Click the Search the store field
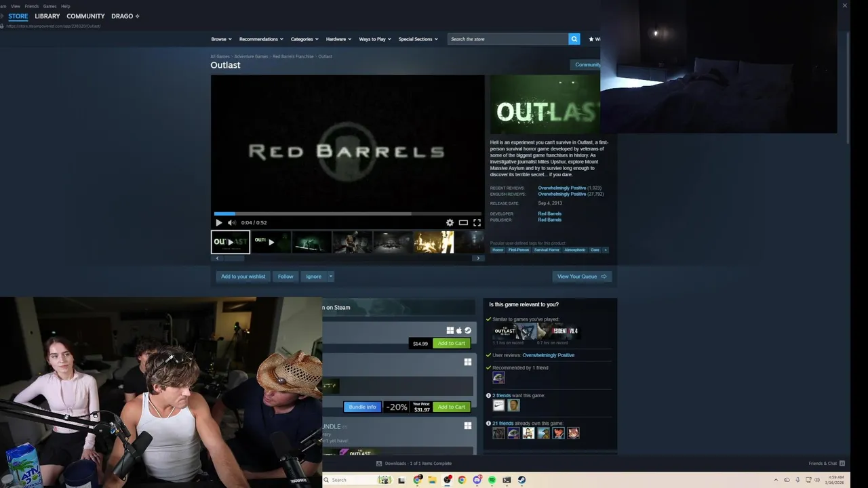 508,39
